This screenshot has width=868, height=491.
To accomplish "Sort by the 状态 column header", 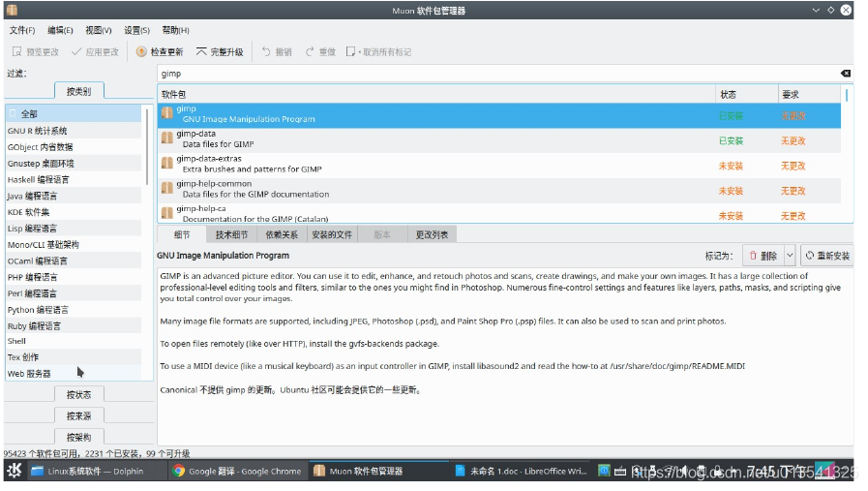I will click(747, 95).
